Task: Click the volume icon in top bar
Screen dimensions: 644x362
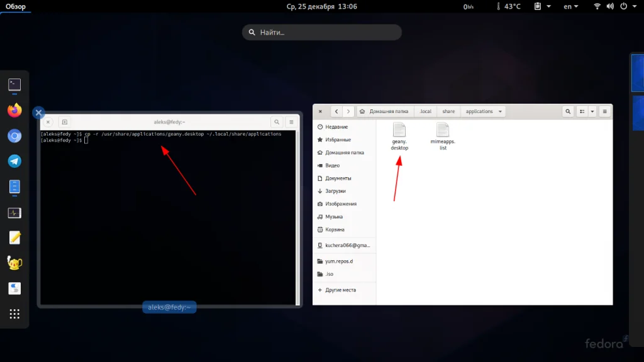Action: click(610, 6)
